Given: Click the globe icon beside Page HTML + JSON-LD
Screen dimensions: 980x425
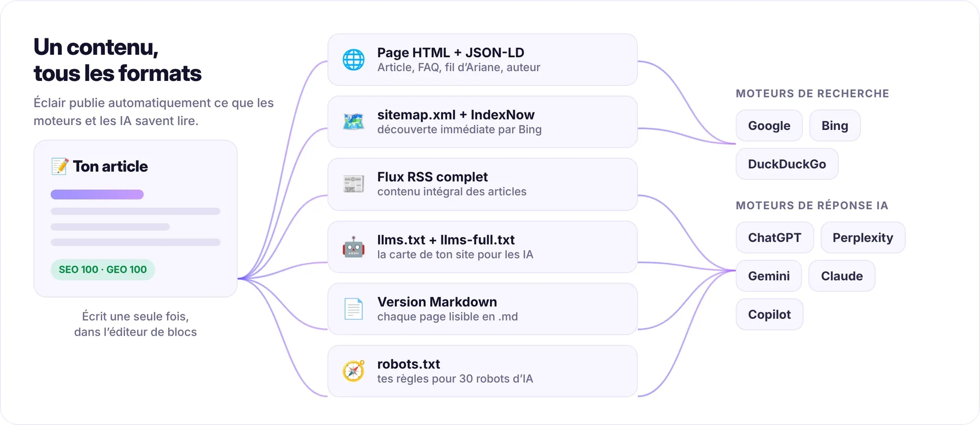Looking at the screenshot, I should pyautogui.click(x=353, y=60).
